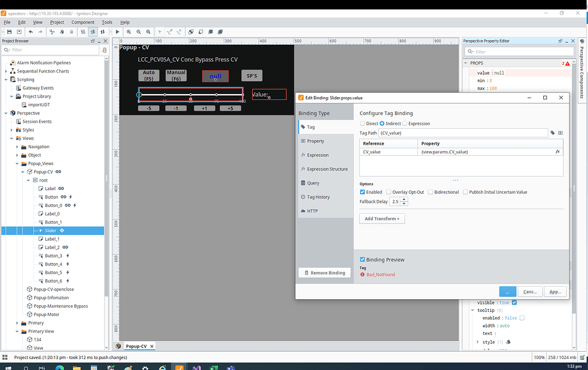Click the Cut scissors icon
588x370 pixels.
pyautogui.click(x=52, y=32)
